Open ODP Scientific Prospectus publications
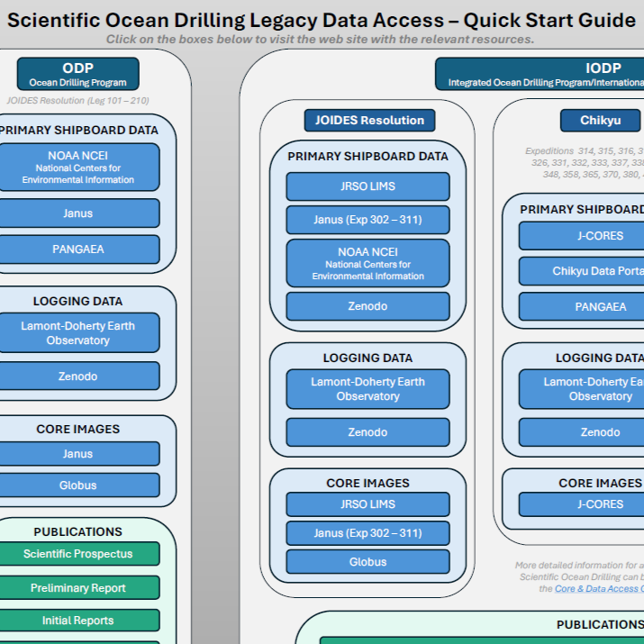The width and height of the screenshot is (644, 644). 78,554
